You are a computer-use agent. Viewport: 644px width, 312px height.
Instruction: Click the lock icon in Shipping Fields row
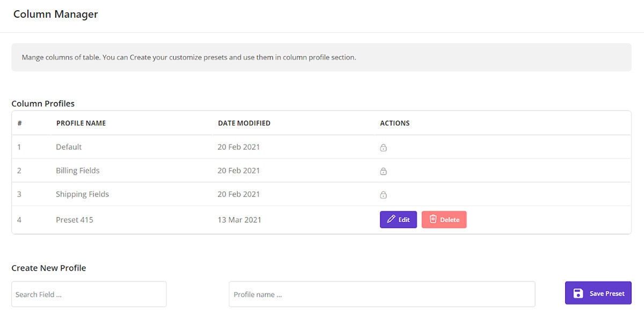(383, 195)
